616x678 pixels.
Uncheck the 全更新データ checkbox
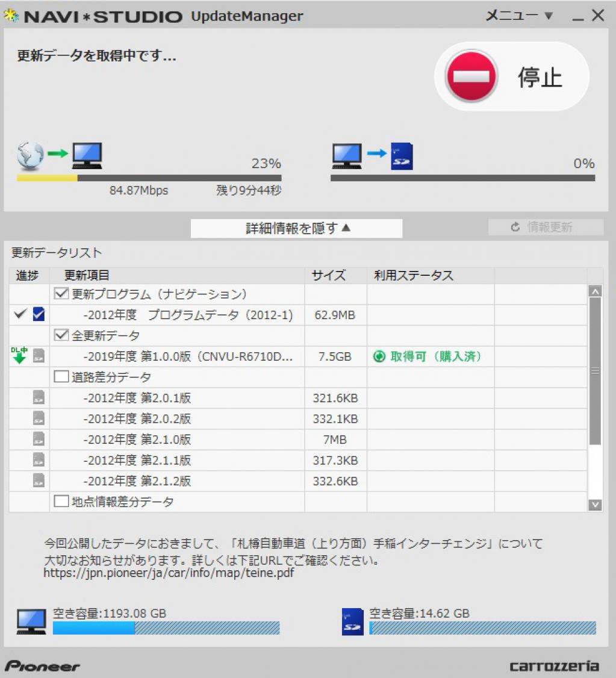(61, 335)
